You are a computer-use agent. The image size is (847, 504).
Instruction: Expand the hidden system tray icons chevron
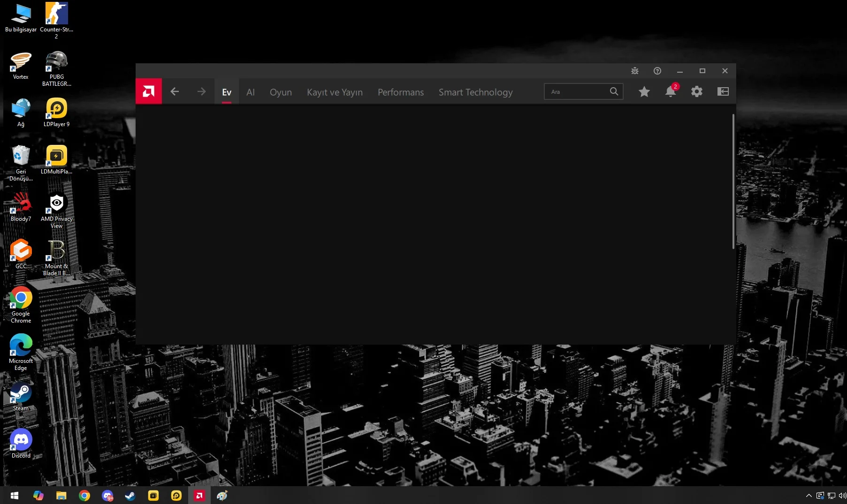click(809, 496)
